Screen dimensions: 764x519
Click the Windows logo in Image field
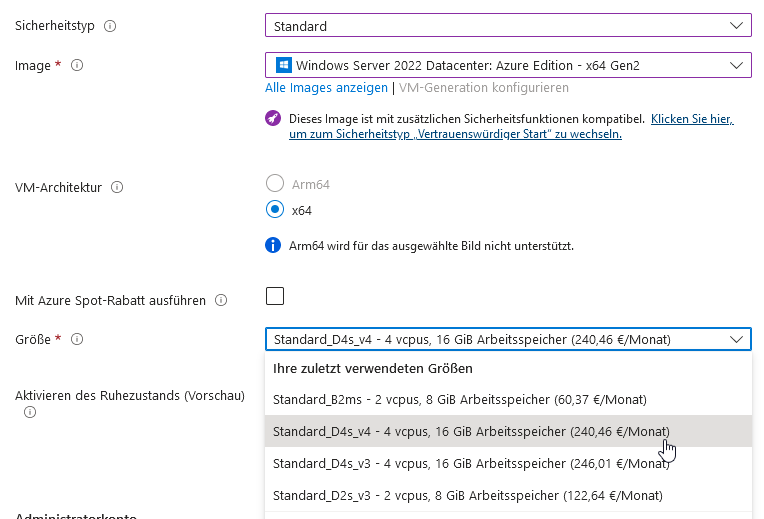pos(284,65)
